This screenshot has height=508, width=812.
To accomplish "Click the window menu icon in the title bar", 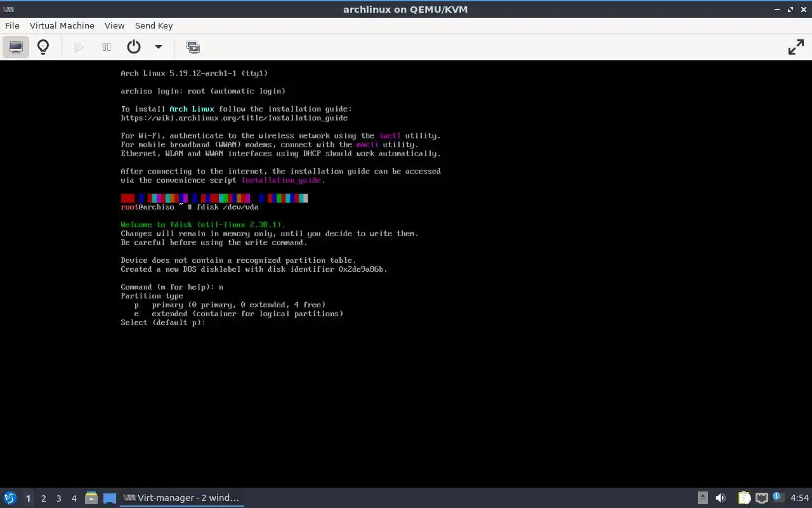I will (x=9, y=9).
